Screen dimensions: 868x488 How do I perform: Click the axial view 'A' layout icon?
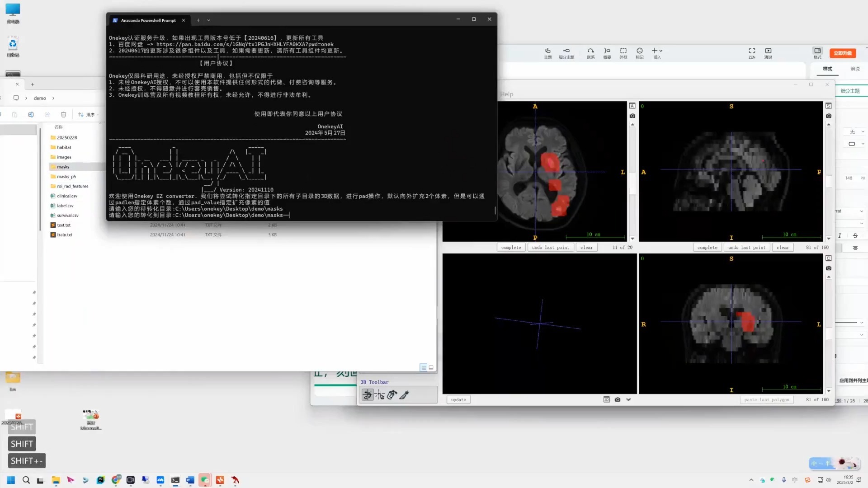pos(632,106)
